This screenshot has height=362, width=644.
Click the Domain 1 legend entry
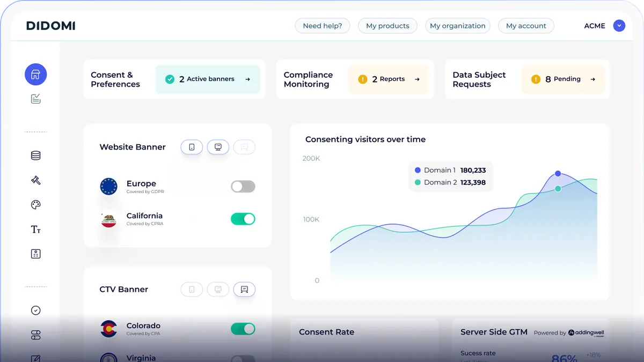coord(450,170)
